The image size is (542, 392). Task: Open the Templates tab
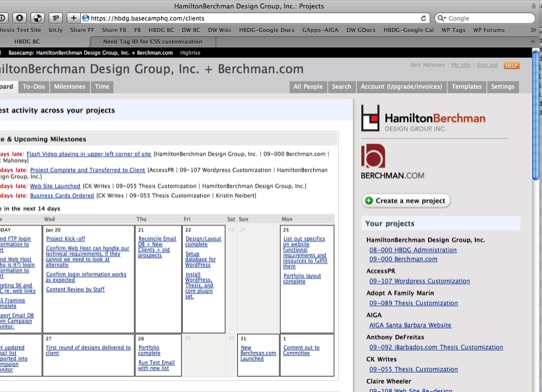click(467, 87)
